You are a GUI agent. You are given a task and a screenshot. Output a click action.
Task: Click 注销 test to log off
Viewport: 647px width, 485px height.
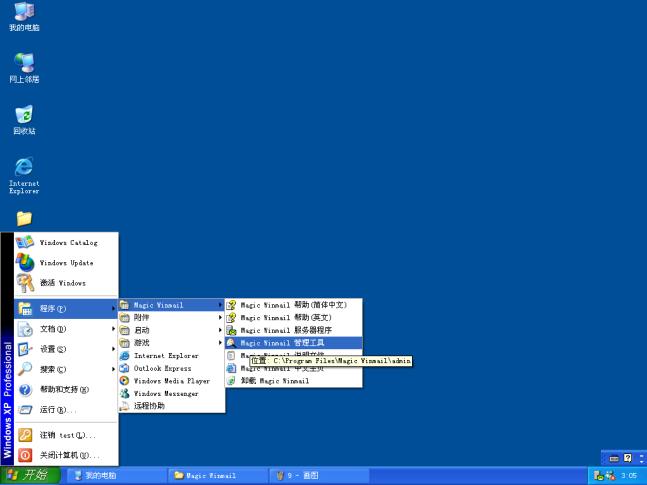click(65, 435)
